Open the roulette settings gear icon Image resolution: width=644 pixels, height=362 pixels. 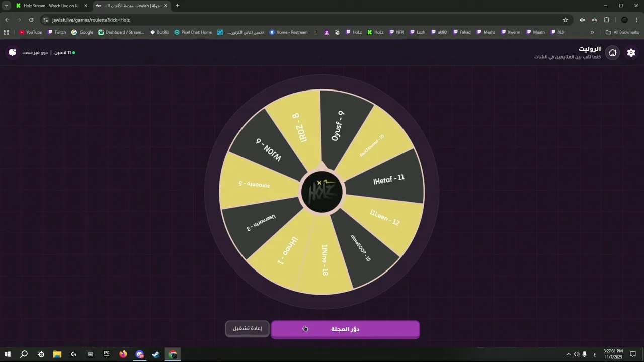(x=631, y=53)
